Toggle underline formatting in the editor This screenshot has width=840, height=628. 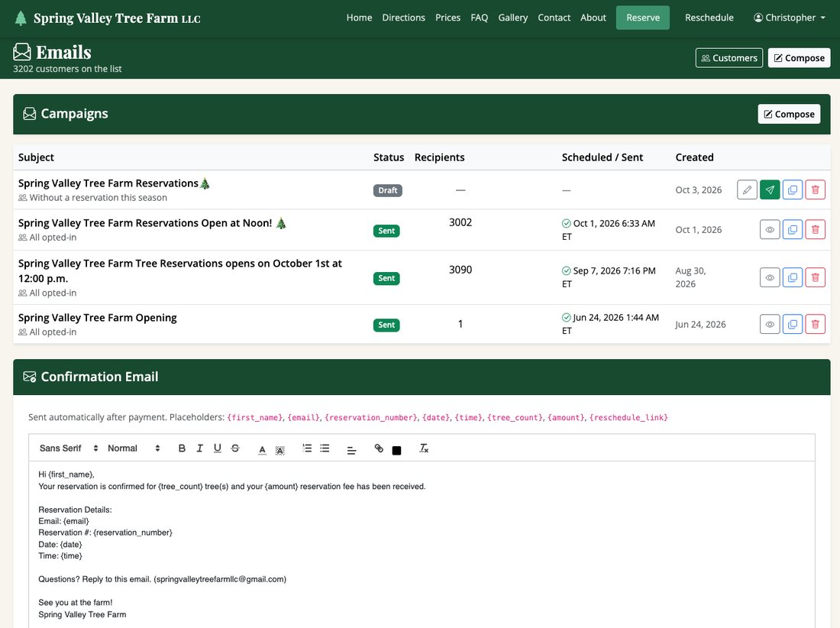(x=217, y=448)
